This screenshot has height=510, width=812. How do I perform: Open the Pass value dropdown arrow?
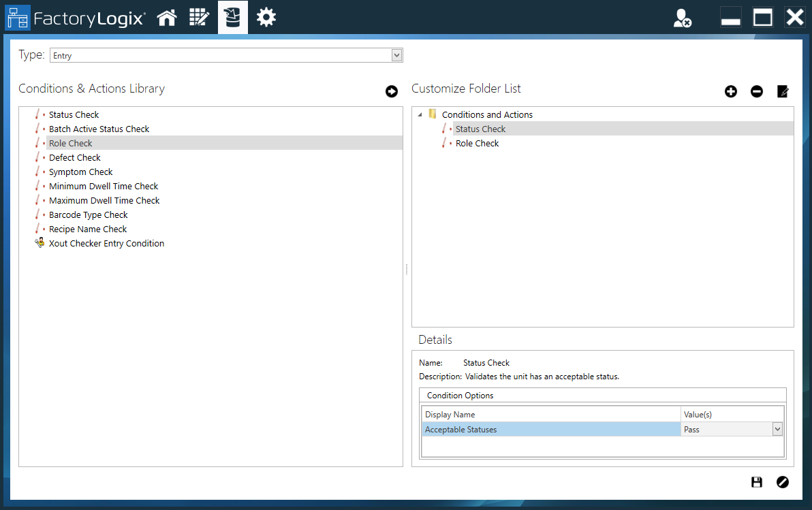(x=777, y=429)
